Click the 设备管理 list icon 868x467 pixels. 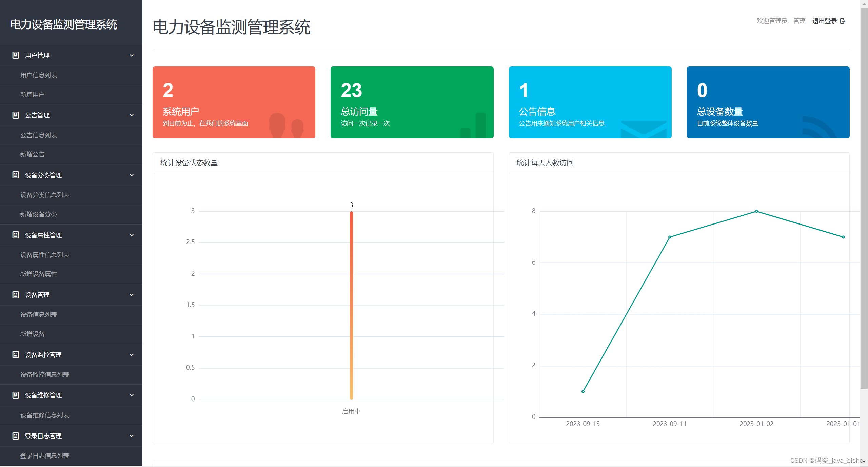click(16, 295)
